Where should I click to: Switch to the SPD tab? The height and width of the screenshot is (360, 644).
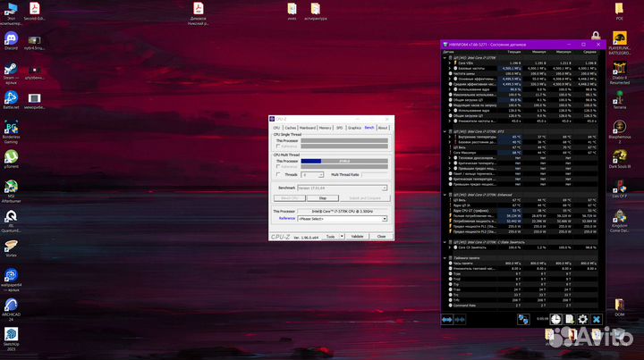click(339, 128)
